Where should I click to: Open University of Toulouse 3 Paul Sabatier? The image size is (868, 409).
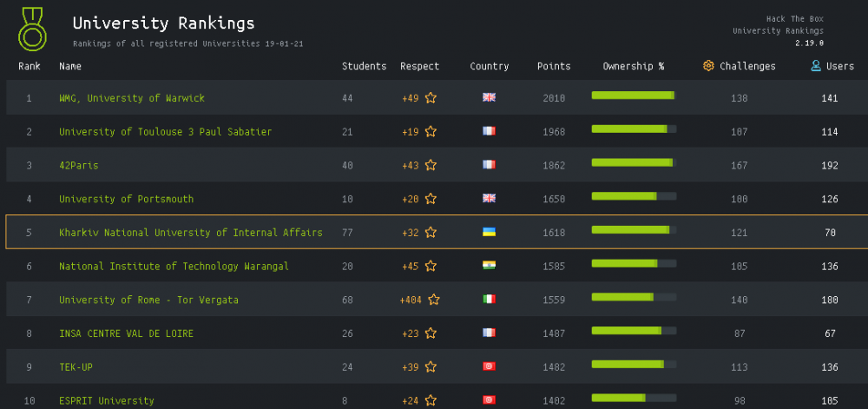click(x=165, y=132)
